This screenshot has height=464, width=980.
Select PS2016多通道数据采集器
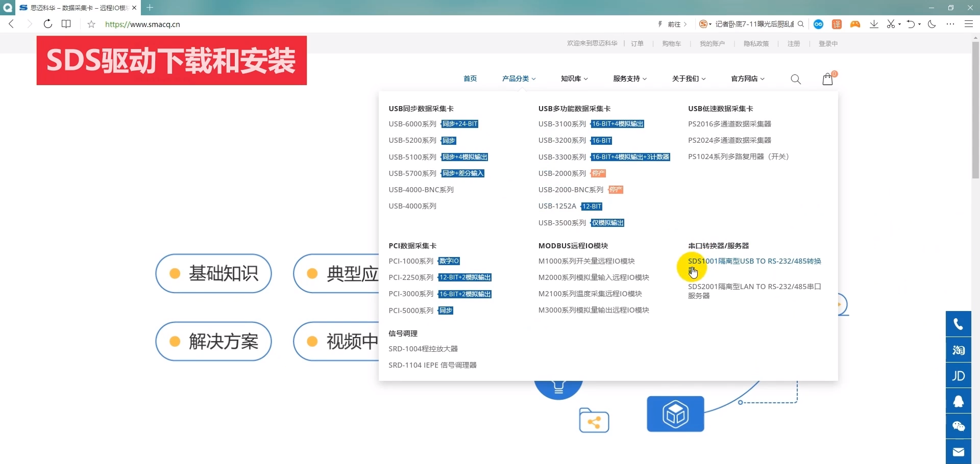pos(729,124)
